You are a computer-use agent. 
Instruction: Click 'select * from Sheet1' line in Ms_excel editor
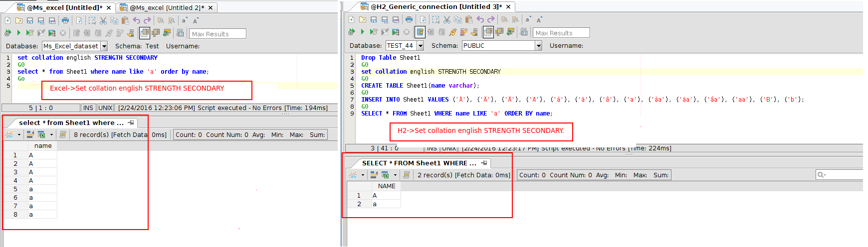[x=113, y=72]
